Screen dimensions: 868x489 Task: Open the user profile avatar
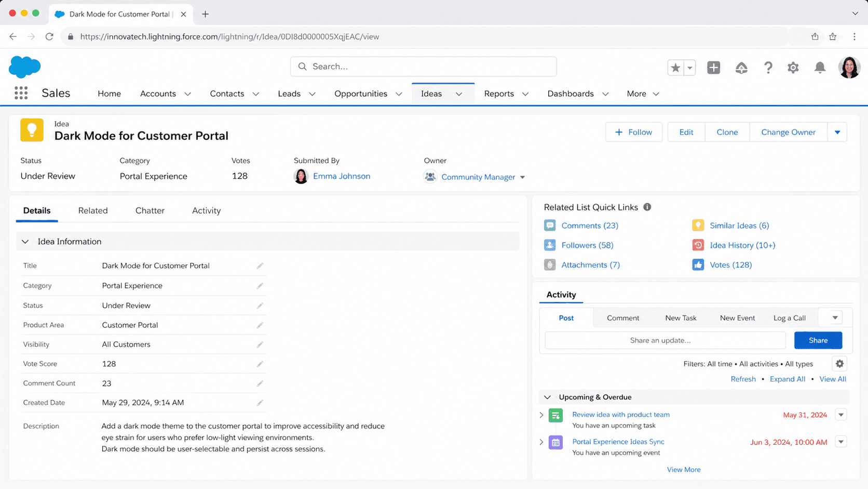tap(849, 68)
